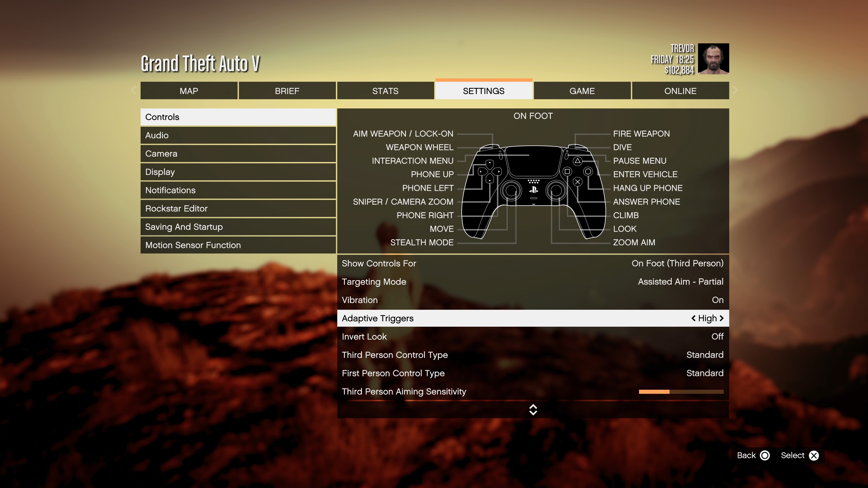Switch to the MAP tab

(x=189, y=91)
